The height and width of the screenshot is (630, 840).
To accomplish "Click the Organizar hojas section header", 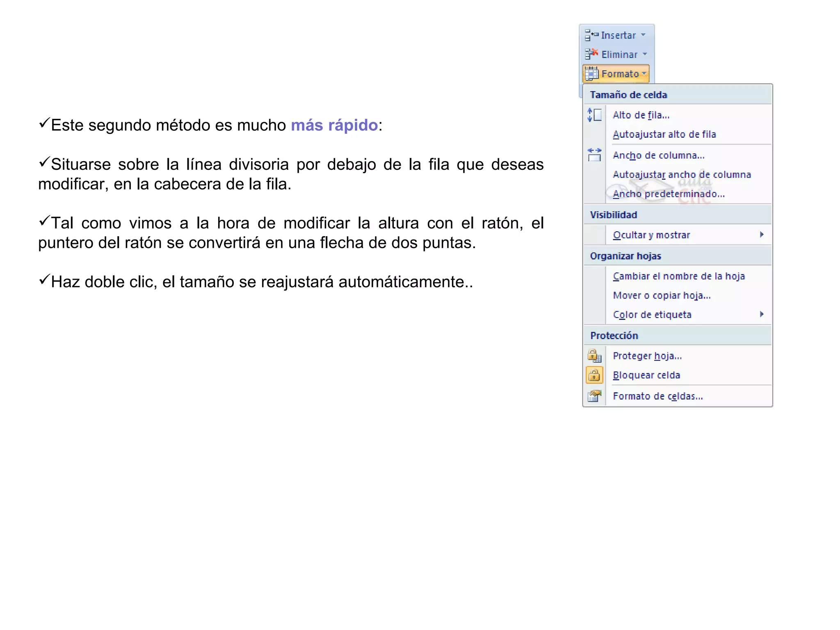I will click(x=625, y=256).
